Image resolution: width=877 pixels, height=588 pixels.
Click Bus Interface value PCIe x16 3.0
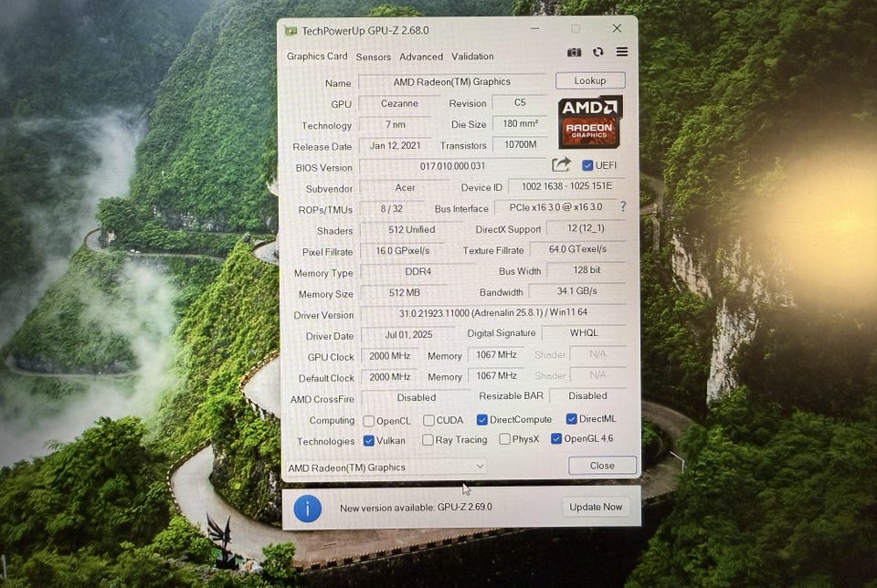(556, 207)
